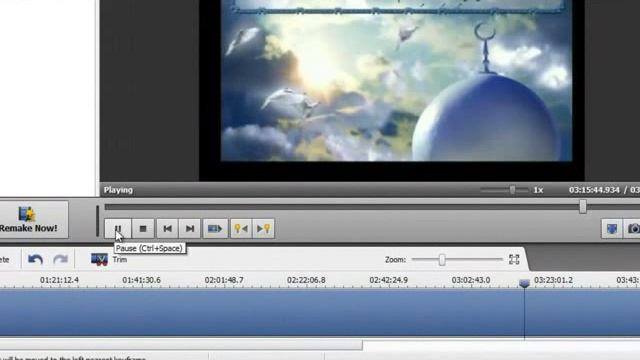Pause the video playback

point(118,229)
